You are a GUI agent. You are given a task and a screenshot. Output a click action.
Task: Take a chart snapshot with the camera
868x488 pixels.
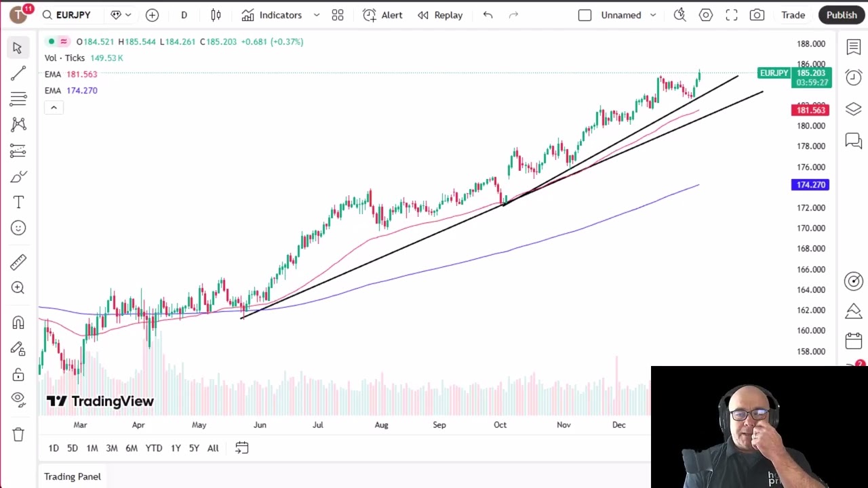point(757,15)
